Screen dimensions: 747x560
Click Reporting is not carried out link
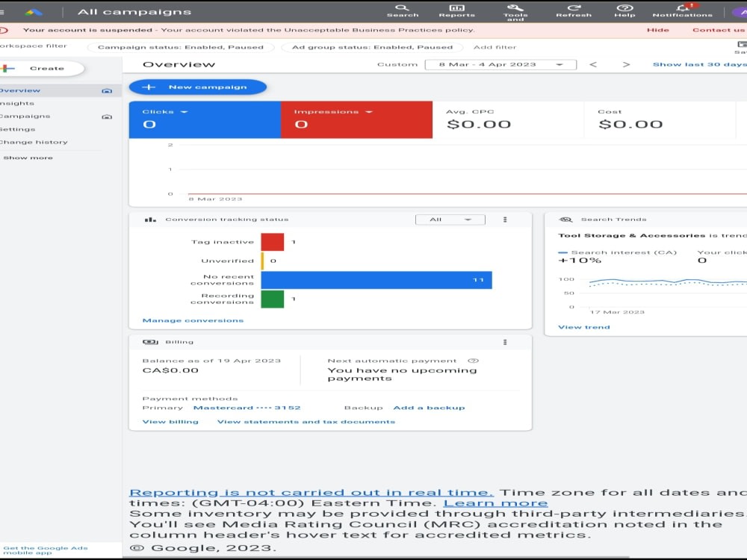311,493
